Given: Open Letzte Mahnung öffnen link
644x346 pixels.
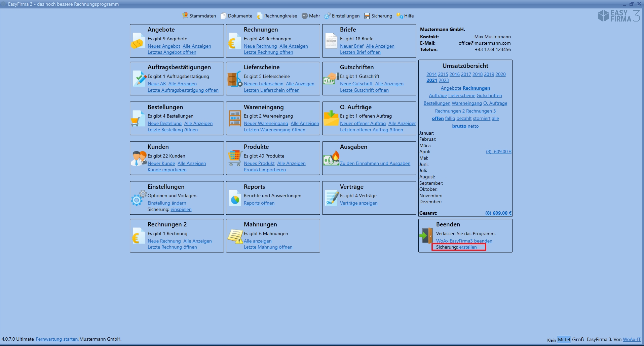Looking at the screenshot, I should pos(268,247).
